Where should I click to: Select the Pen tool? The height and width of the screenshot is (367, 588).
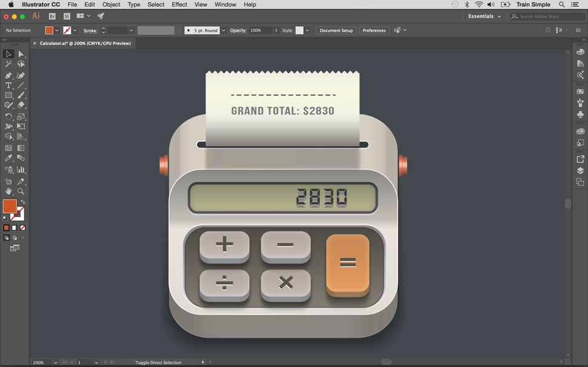[8, 75]
